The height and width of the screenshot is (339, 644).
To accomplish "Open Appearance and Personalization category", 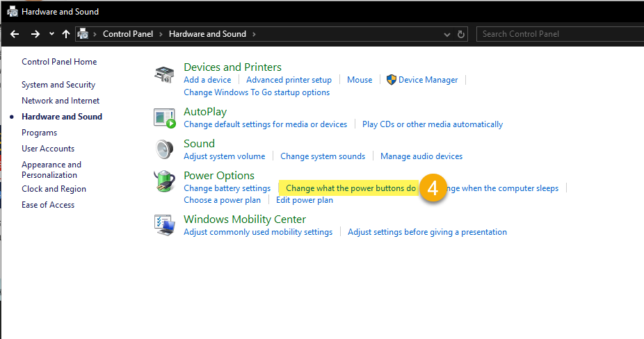I will [x=51, y=169].
